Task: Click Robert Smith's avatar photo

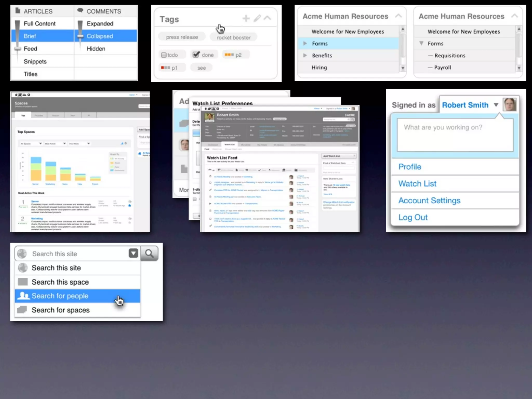Action: 509,105
